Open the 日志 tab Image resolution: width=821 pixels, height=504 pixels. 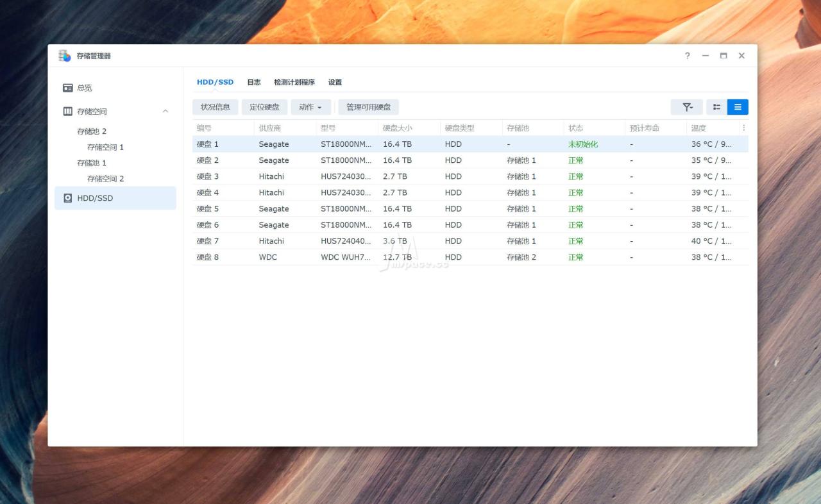(x=254, y=82)
